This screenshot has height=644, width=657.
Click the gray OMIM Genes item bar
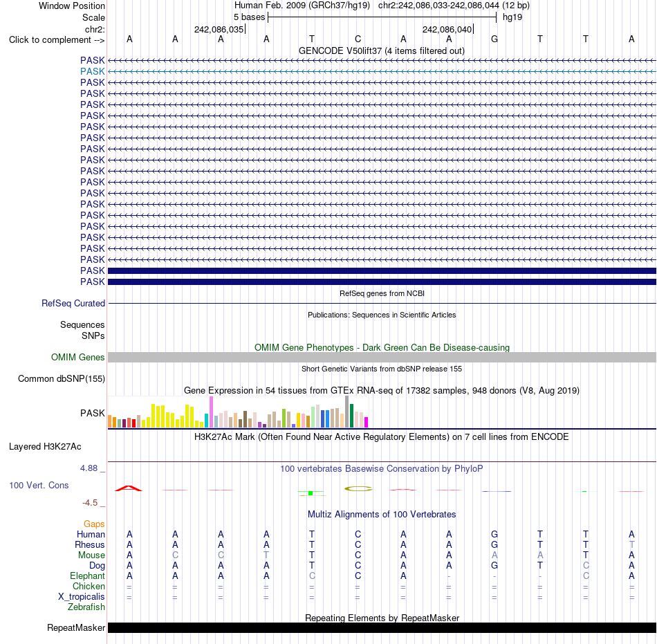pos(382,358)
